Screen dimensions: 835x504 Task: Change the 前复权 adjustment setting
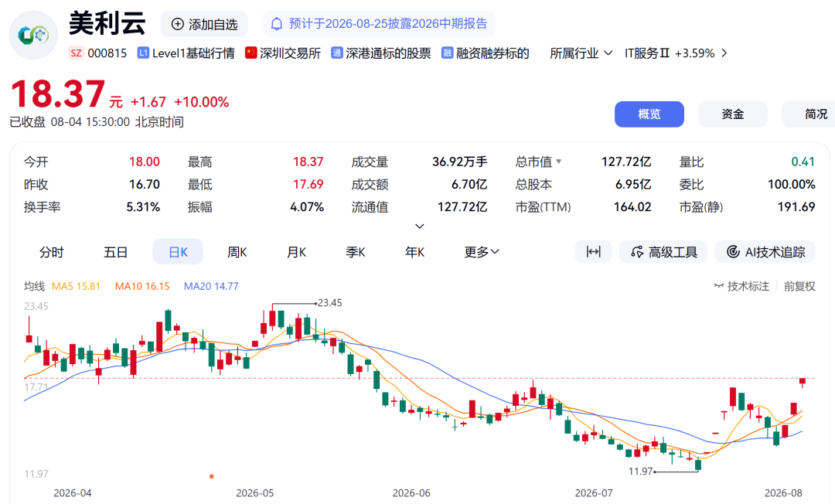pyautogui.click(x=799, y=286)
